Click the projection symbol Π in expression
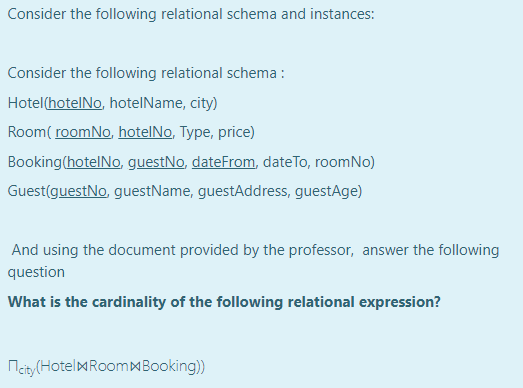 point(13,366)
